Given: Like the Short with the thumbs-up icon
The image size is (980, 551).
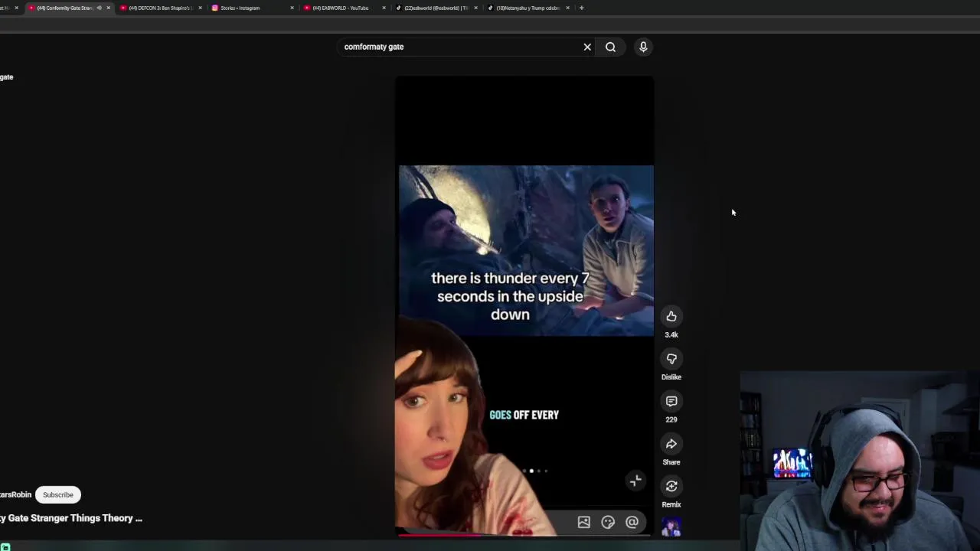Looking at the screenshot, I should tap(671, 316).
